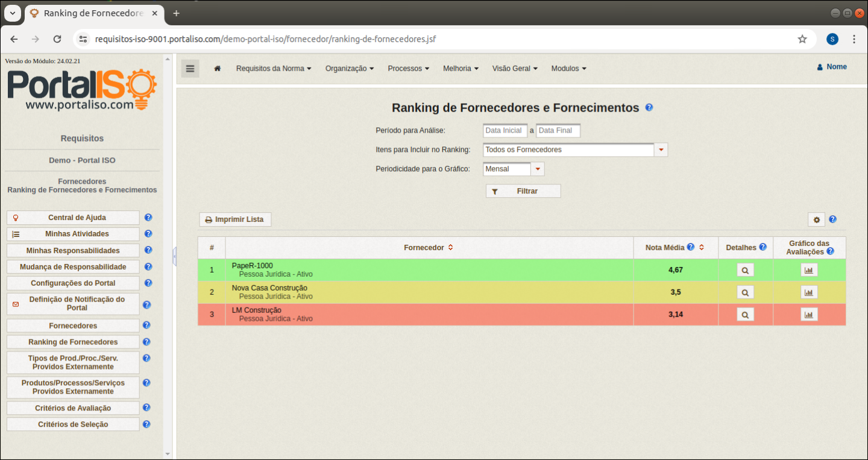Click help icon in Detalhes header

coord(763,247)
